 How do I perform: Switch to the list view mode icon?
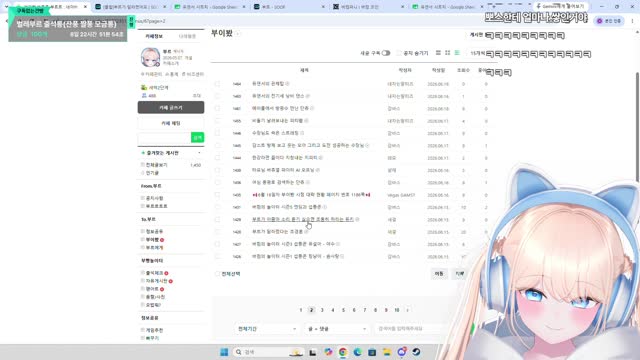pos(438,53)
